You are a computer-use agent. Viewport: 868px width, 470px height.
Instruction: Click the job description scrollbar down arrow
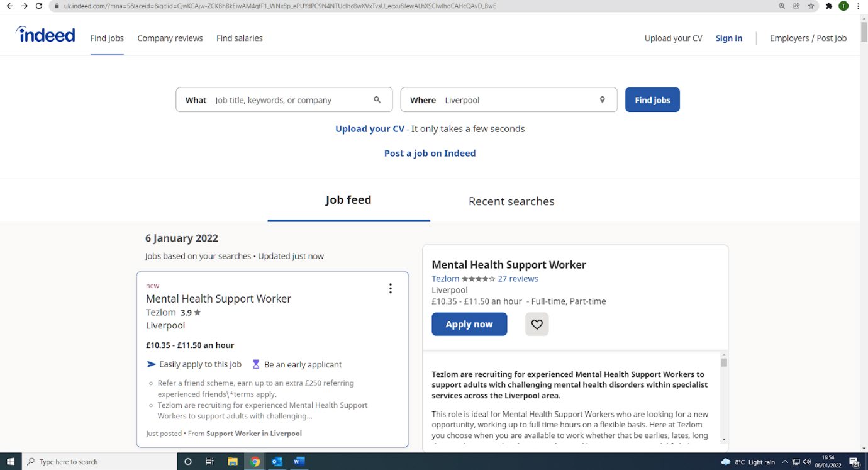tap(724, 439)
